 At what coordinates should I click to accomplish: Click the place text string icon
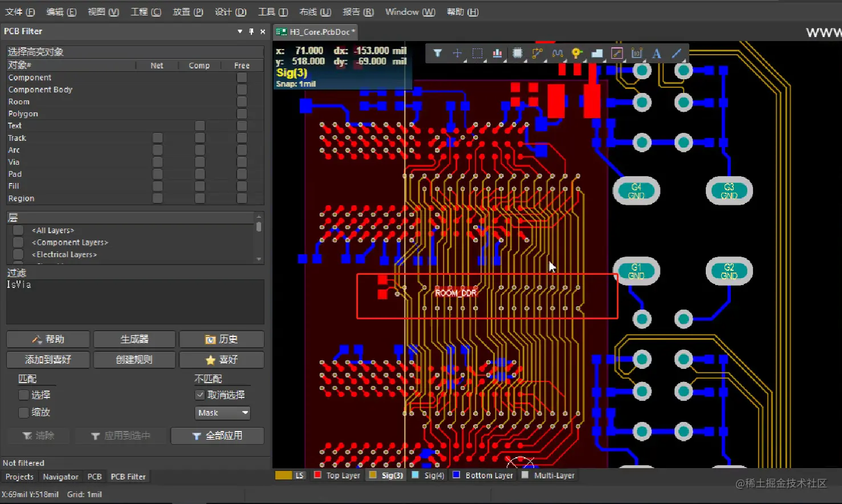point(657,53)
